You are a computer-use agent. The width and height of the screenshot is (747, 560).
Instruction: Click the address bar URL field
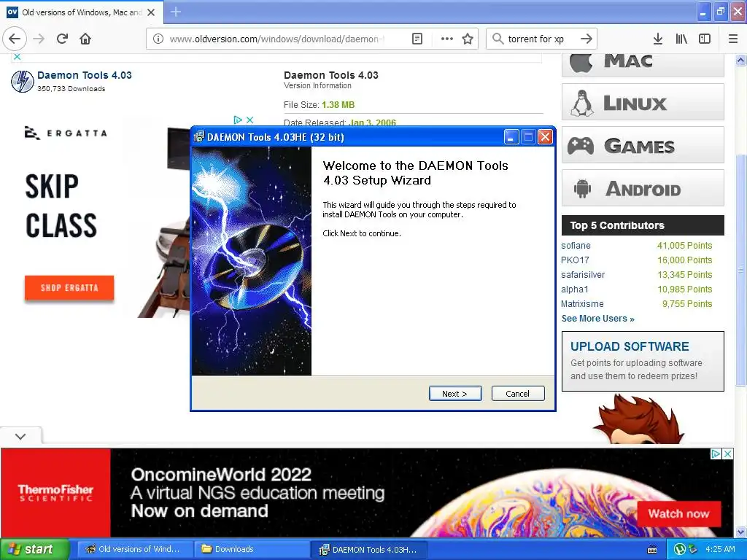pyautogui.click(x=276, y=39)
